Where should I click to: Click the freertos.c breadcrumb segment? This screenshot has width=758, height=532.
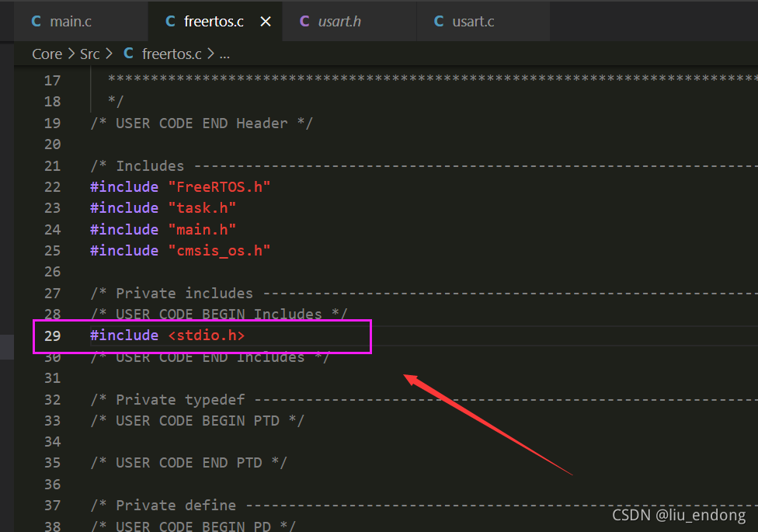pyautogui.click(x=172, y=54)
